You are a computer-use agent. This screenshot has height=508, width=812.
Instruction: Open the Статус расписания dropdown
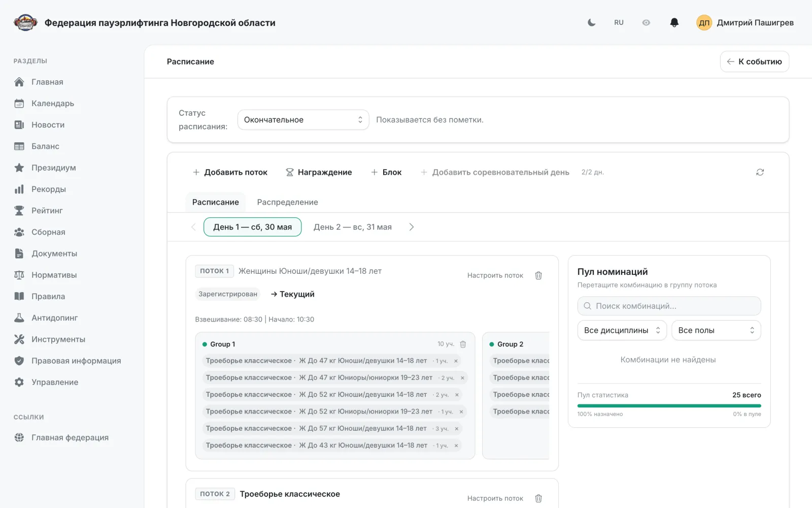303,120
